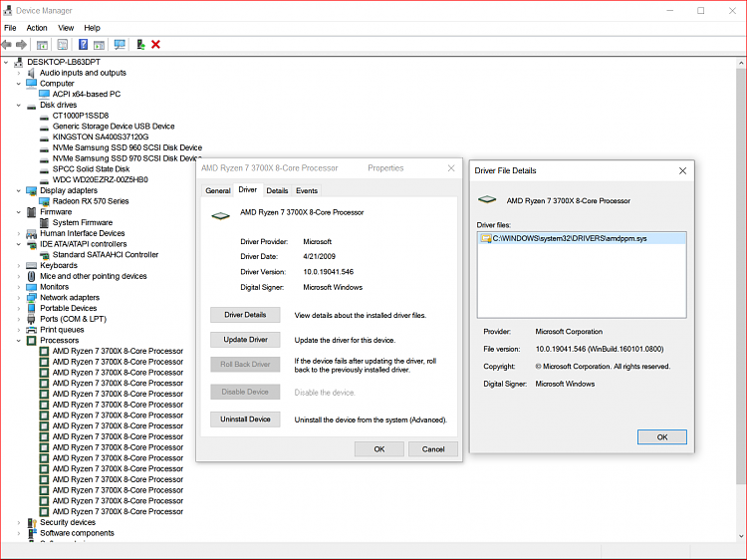
Task: Click the ACPI x64-based PC icon
Action: coord(44,95)
